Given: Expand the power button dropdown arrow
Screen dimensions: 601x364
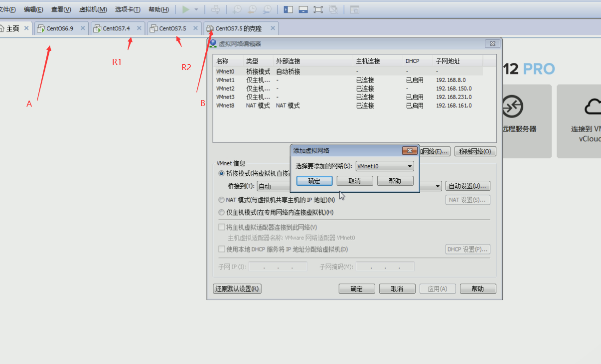Looking at the screenshot, I should pos(196,9).
